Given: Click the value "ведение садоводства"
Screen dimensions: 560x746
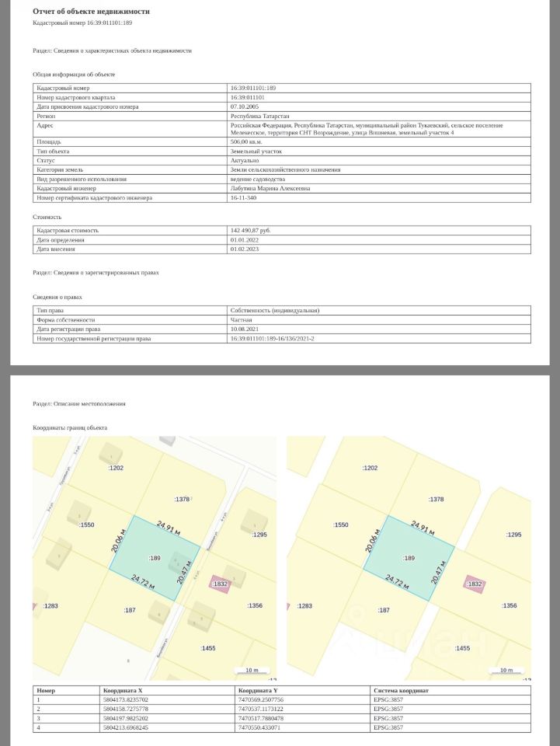Looking at the screenshot, I should (x=258, y=180).
